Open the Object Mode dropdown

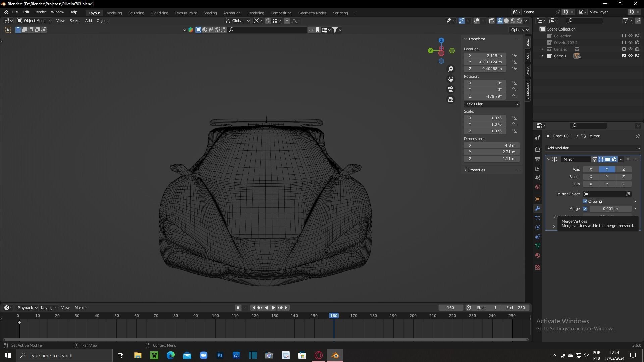coord(34,21)
